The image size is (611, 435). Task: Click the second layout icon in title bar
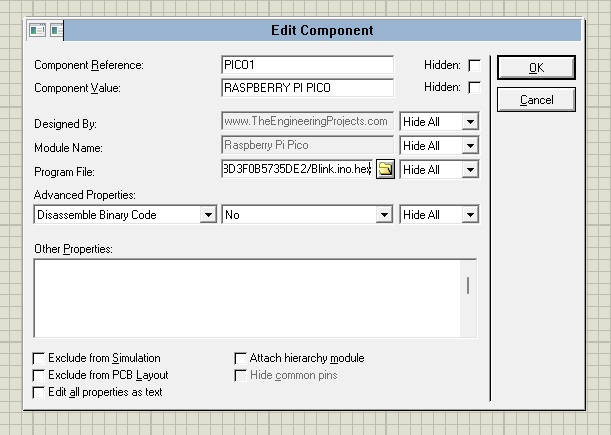click(x=57, y=30)
